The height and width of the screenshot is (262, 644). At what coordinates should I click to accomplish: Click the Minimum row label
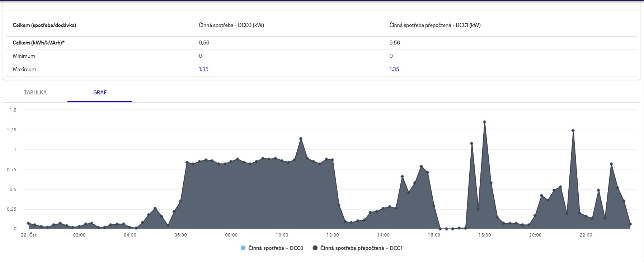[x=24, y=56]
